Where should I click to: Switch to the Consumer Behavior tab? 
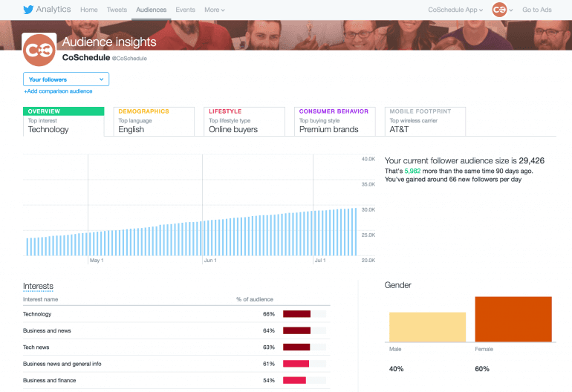click(334, 122)
